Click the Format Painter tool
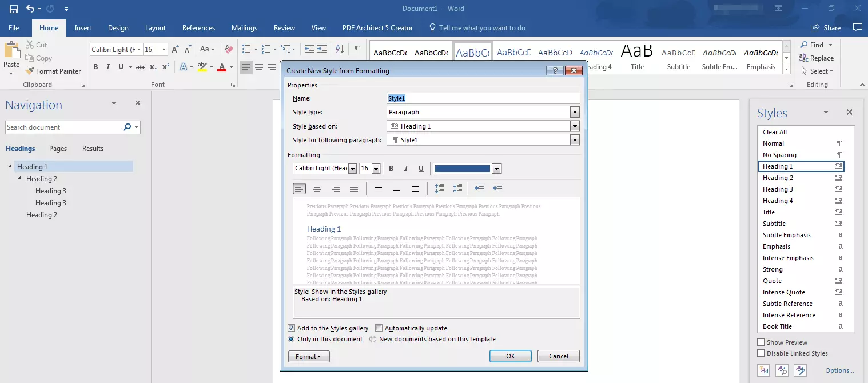This screenshot has width=868, height=383. pos(53,71)
